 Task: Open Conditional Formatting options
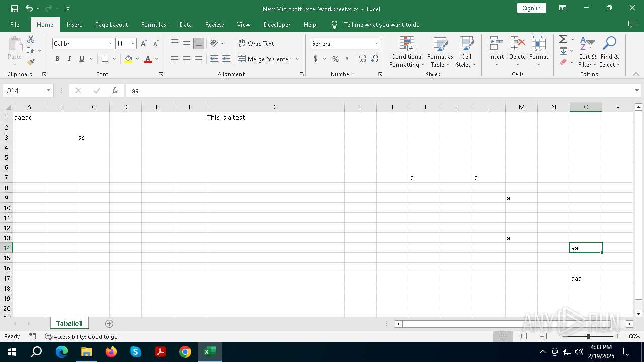[407, 52]
